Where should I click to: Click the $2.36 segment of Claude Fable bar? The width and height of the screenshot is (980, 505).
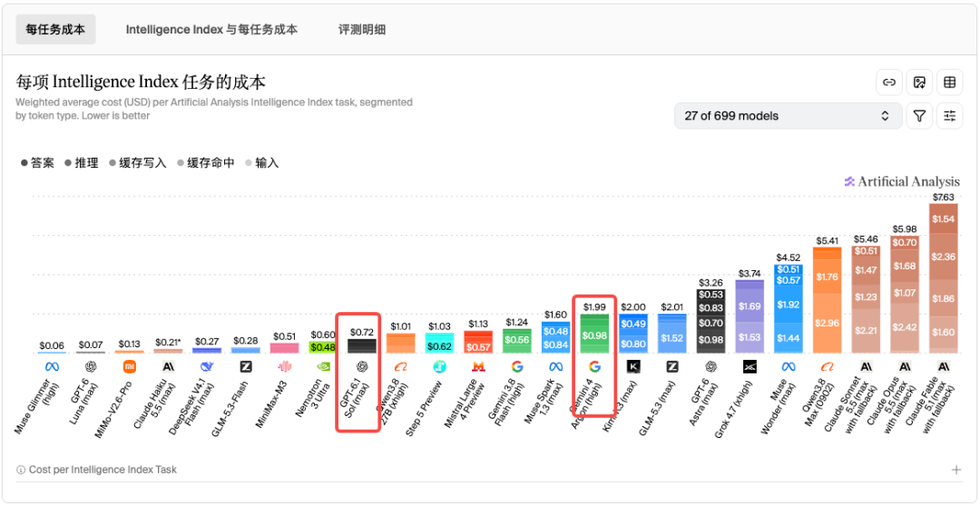943,257
